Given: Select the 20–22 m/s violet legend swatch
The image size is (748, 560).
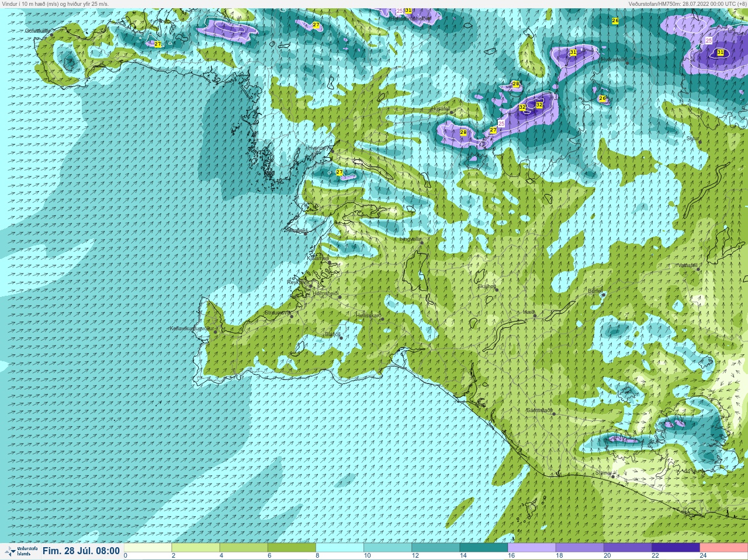Looking at the screenshot, I should click(x=627, y=548).
